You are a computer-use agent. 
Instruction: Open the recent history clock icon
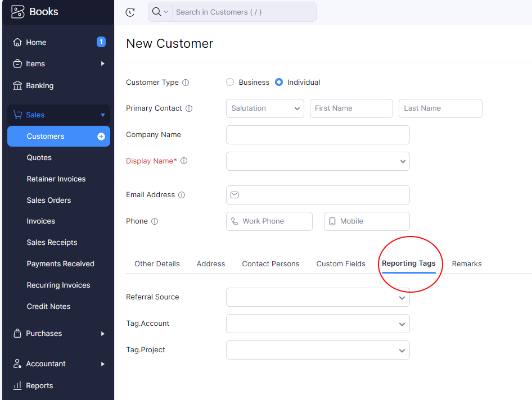tap(130, 12)
